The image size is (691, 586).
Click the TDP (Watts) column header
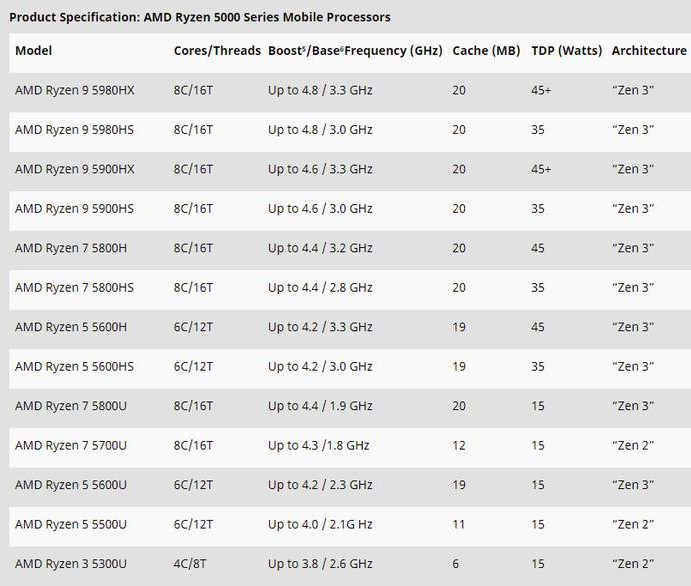(566, 51)
